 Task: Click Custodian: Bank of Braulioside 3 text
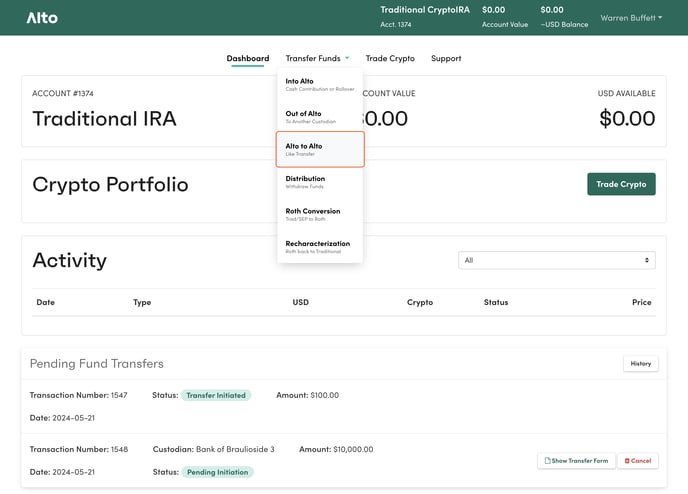214,449
